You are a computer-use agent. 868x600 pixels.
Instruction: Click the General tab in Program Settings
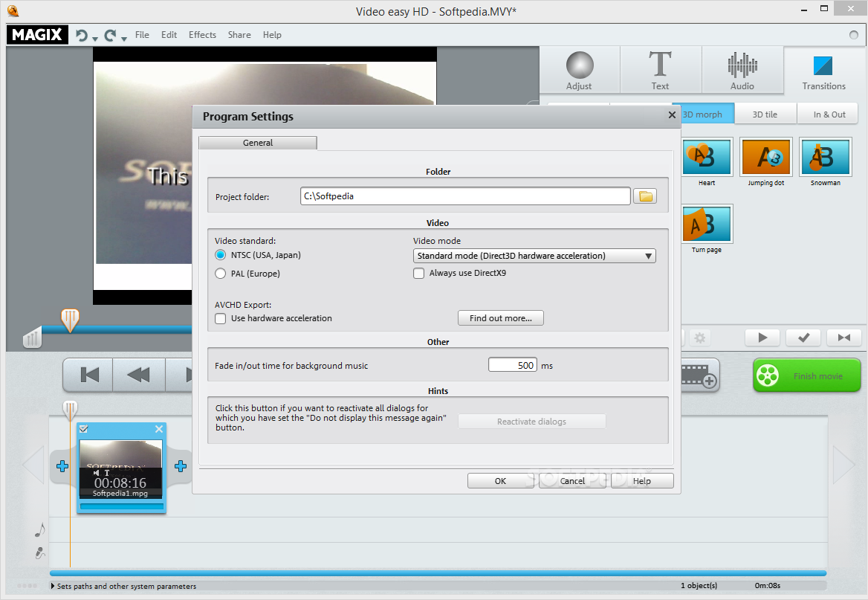tap(258, 143)
